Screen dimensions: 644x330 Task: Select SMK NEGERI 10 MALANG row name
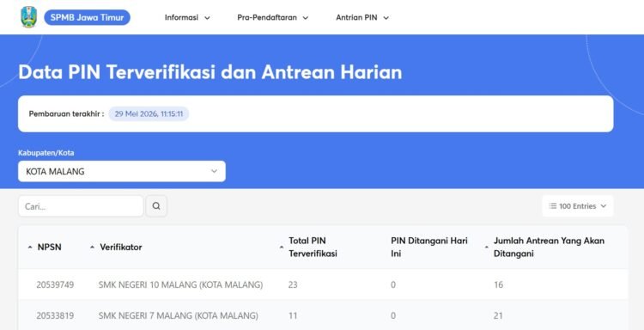tap(180, 284)
